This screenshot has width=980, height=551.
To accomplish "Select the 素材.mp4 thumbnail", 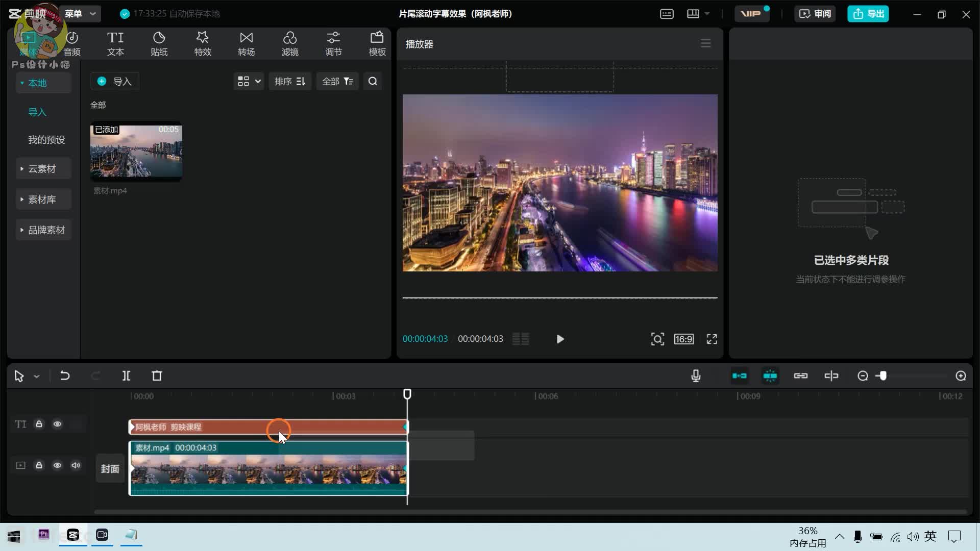I will pos(136,152).
